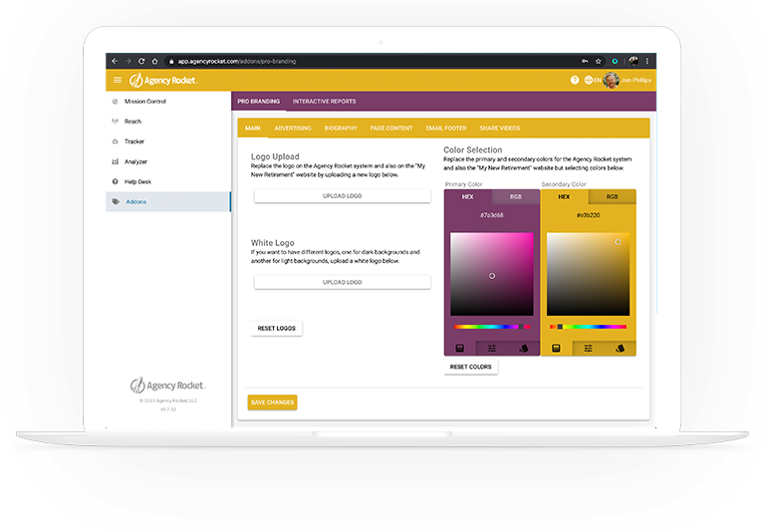Open Help Desk in sidebar
Viewport: 764px width, 532px height.
pos(168,181)
